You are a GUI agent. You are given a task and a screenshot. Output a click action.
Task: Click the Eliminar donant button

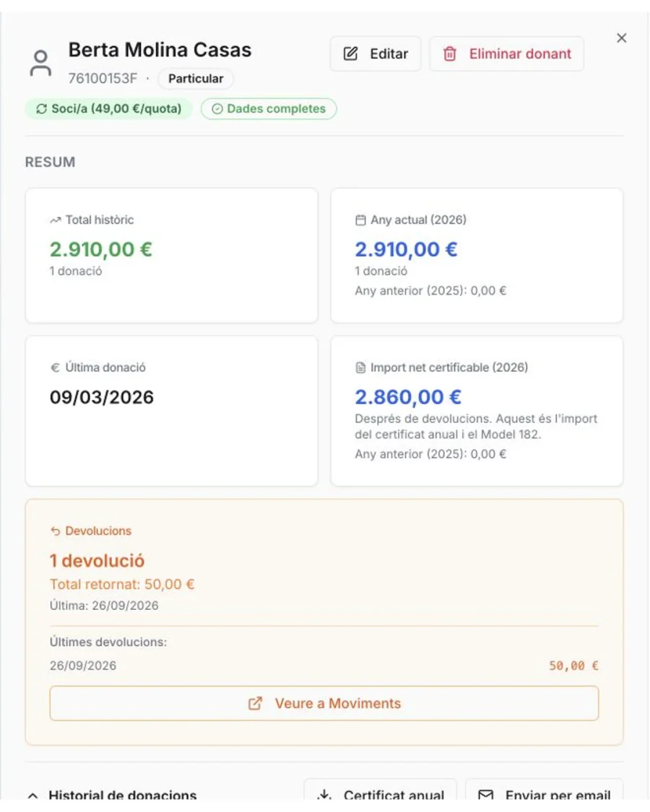(x=506, y=53)
